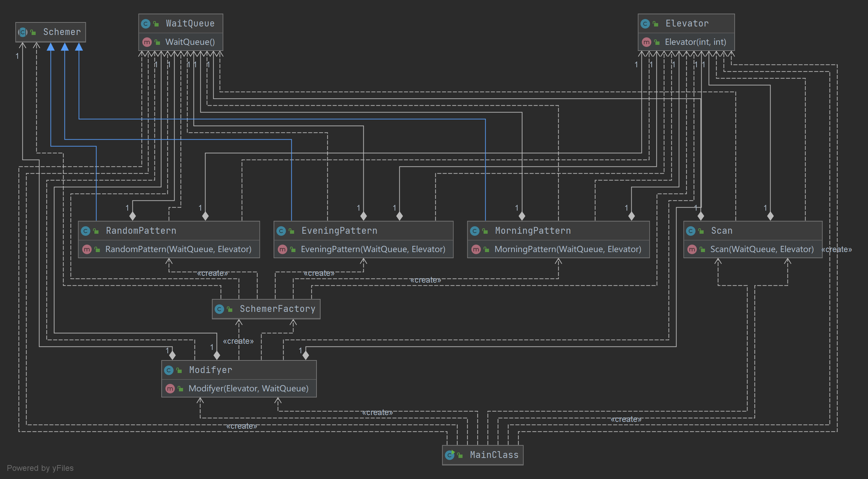Click the MorningPattern class icon
Viewport: 868px width, 479px height.
(475, 231)
